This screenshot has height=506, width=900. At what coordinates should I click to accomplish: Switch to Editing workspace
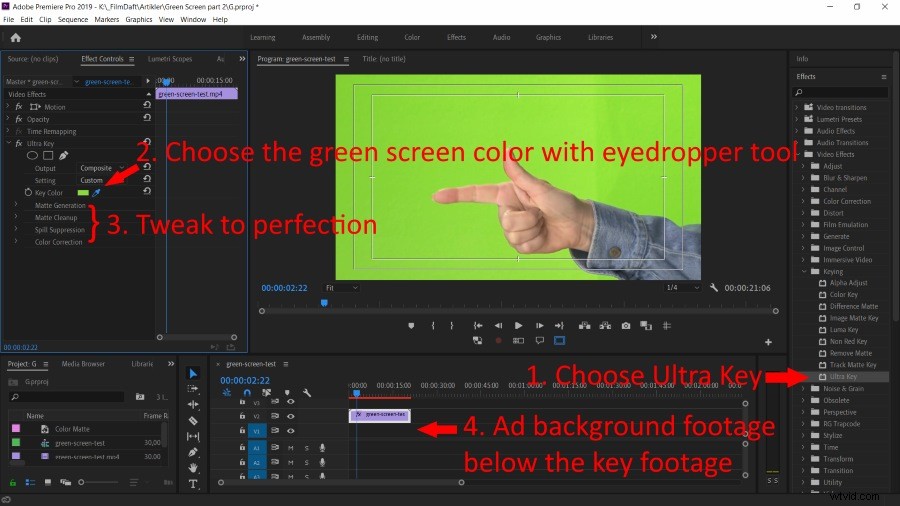pos(367,37)
